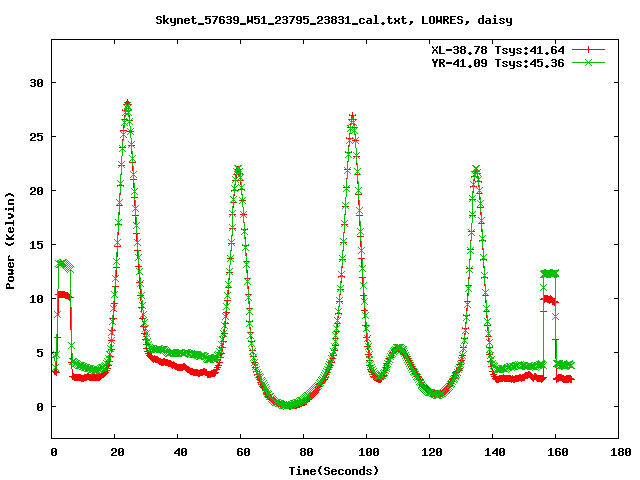This screenshot has height=480, width=640.
Task: Click the x-axis tick label 140
Action: (x=495, y=452)
